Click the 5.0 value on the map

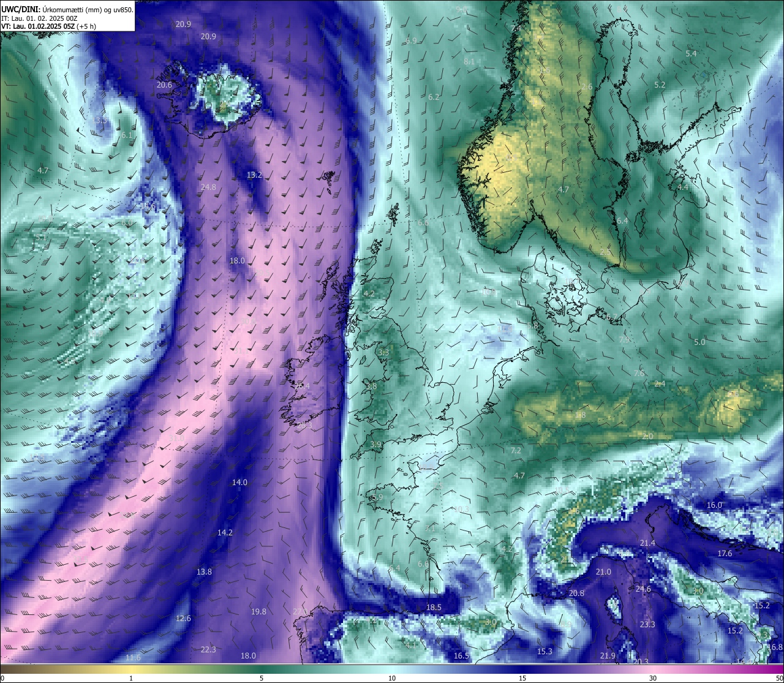699,342
